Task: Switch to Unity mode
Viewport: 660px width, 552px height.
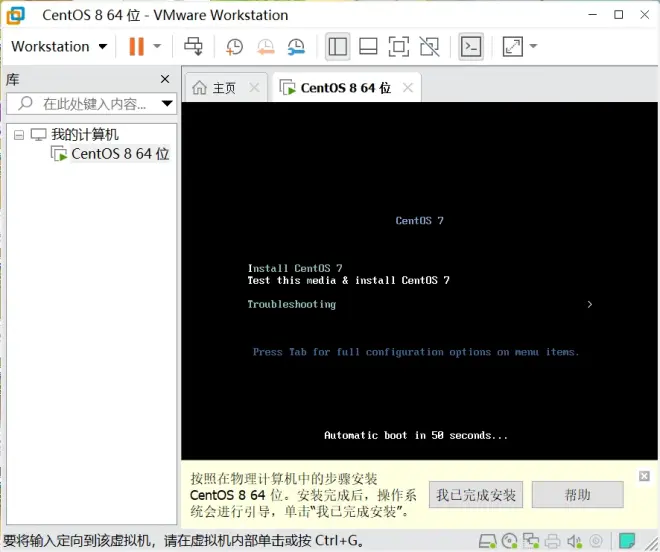Action: tap(429, 46)
